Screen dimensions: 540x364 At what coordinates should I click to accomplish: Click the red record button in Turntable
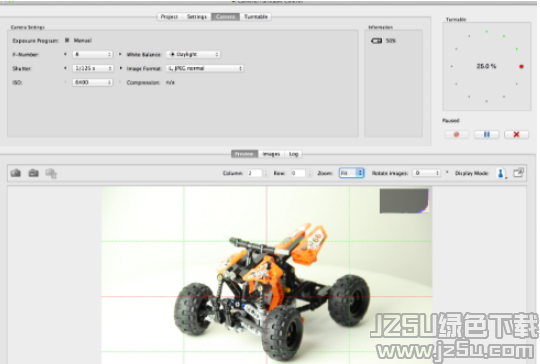[x=457, y=134]
